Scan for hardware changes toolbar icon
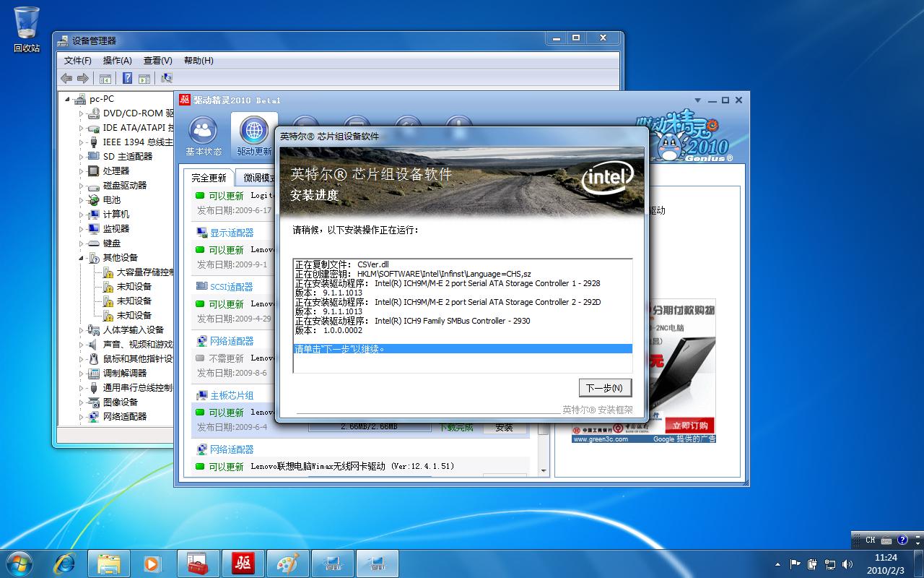This screenshot has height=578, width=924. (167, 78)
